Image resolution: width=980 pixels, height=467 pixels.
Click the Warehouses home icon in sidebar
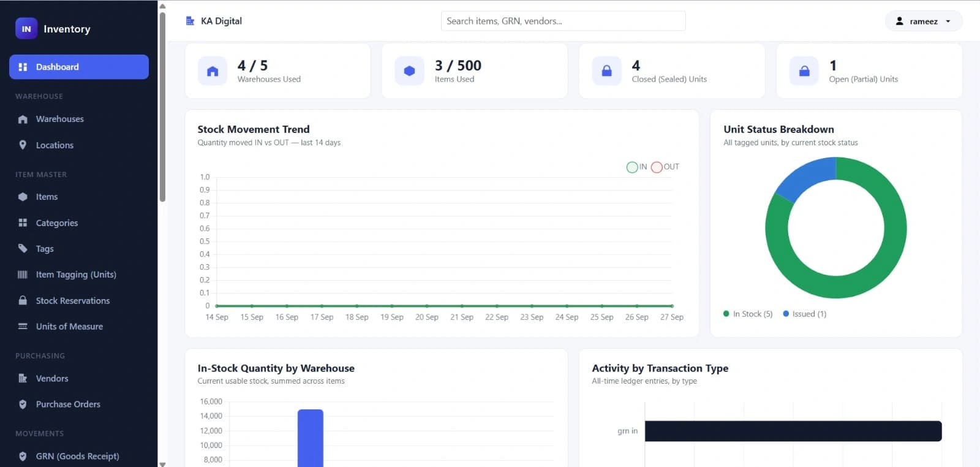(x=23, y=119)
